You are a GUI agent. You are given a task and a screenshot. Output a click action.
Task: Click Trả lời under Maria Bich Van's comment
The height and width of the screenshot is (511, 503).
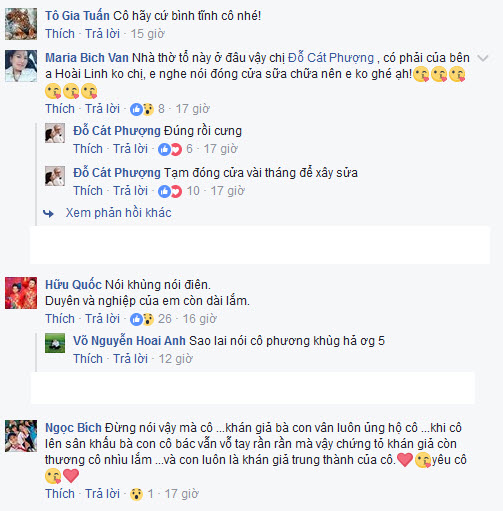point(102,109)
